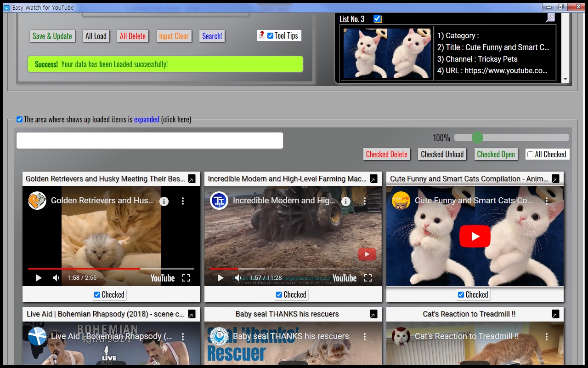
Task: Open more options on Cute Funny Cats video
Action: pos(547,201)
